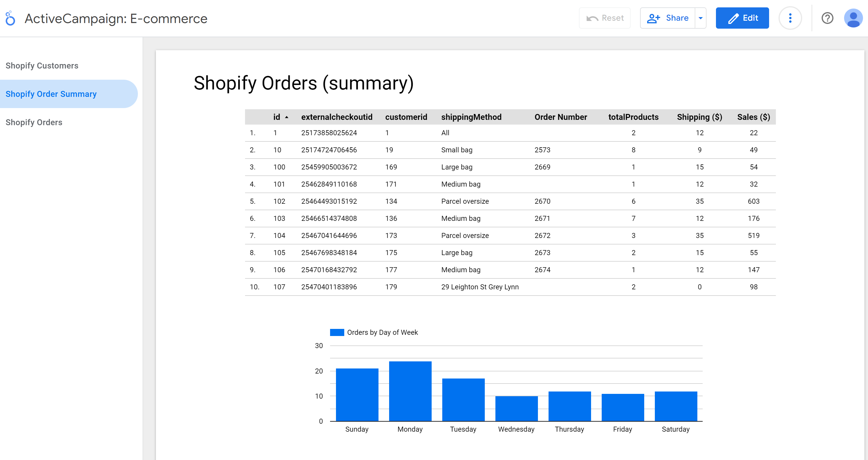Click the ascending sort arrow beside id
868x460 pixels.
(x=286, y=117)
